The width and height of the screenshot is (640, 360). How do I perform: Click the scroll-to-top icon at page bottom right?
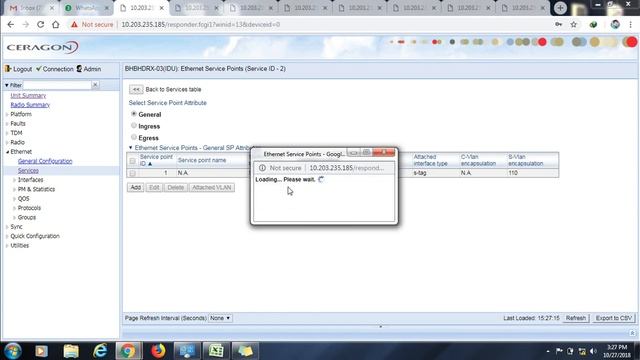coord(632,333)
